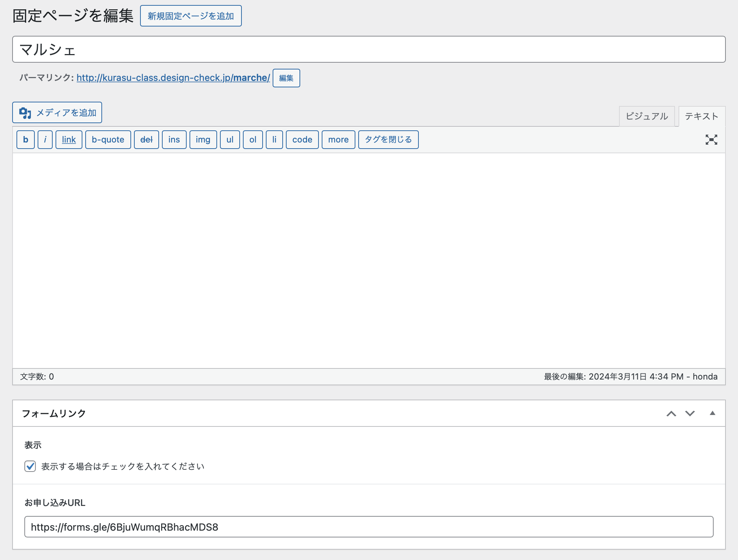Move フォームリンク panel up with chevron
The image size is (738, 560).
(671, 414)
